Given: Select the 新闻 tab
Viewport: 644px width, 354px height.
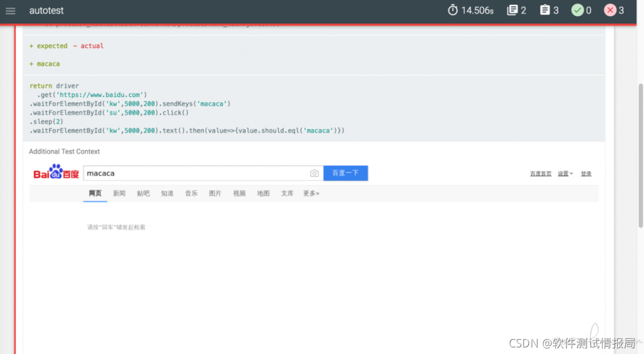Looking at the screenshot, I should click(119, 193).
